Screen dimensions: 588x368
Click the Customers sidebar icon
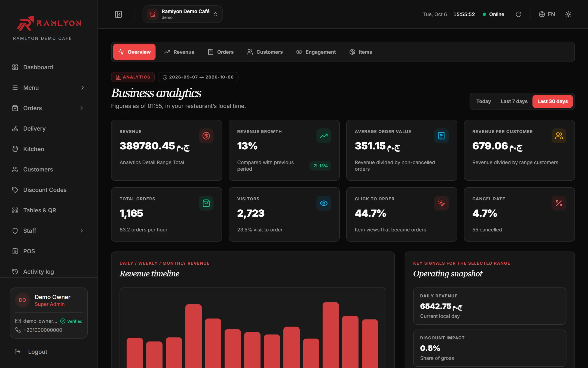click(x=15, y=170)
